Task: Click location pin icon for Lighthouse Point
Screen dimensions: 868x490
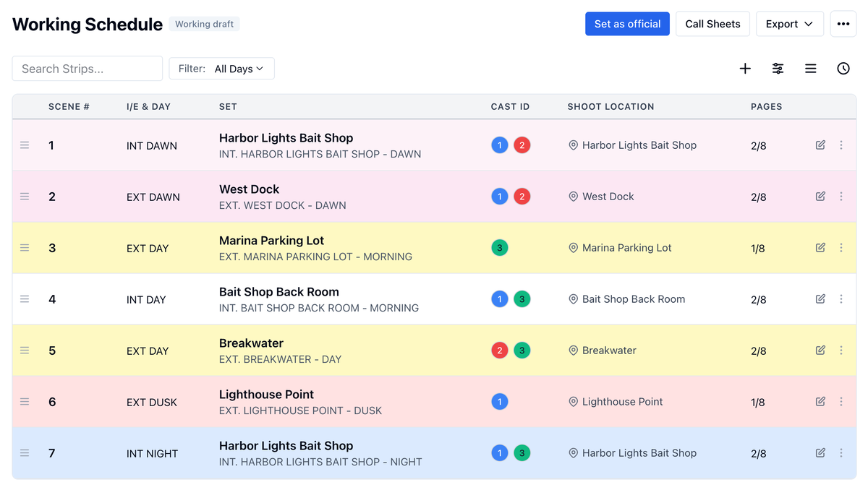Action: (573, 402)
